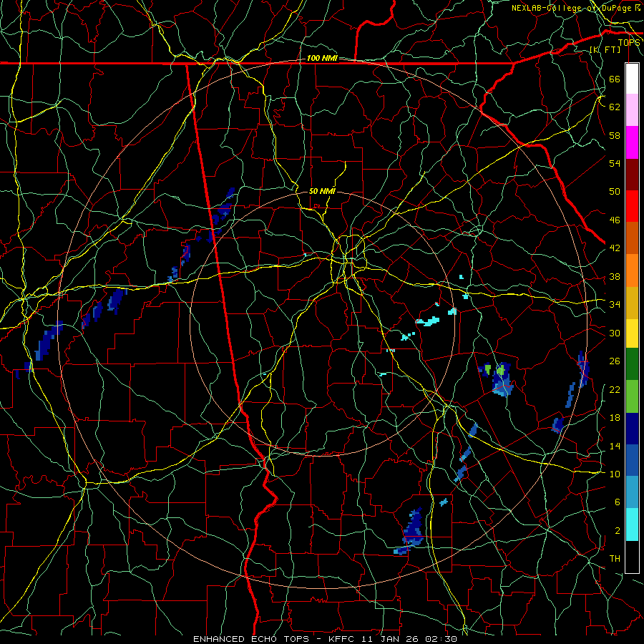Click the 'K FT' units label
Screen dimensions: 644x644
pyautogui.click(x=605, y=49)
